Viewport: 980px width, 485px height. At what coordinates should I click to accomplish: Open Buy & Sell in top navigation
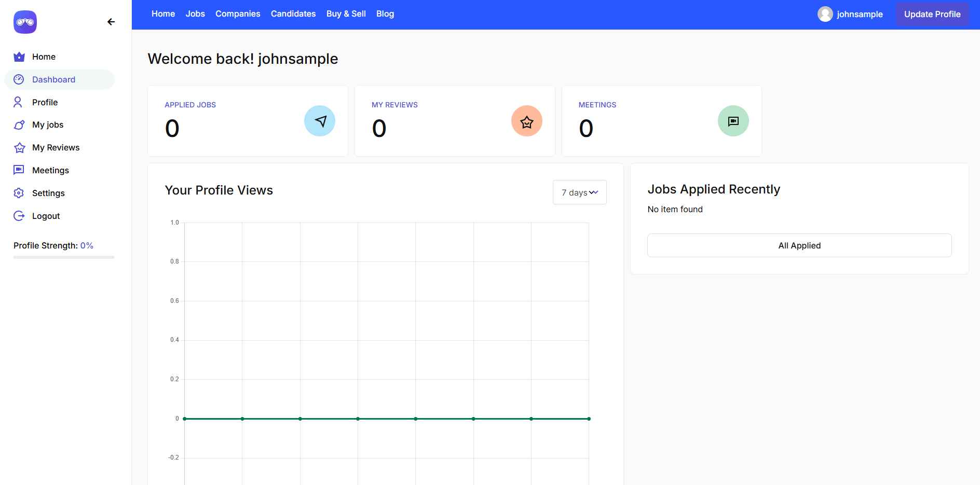pos(346,14)
